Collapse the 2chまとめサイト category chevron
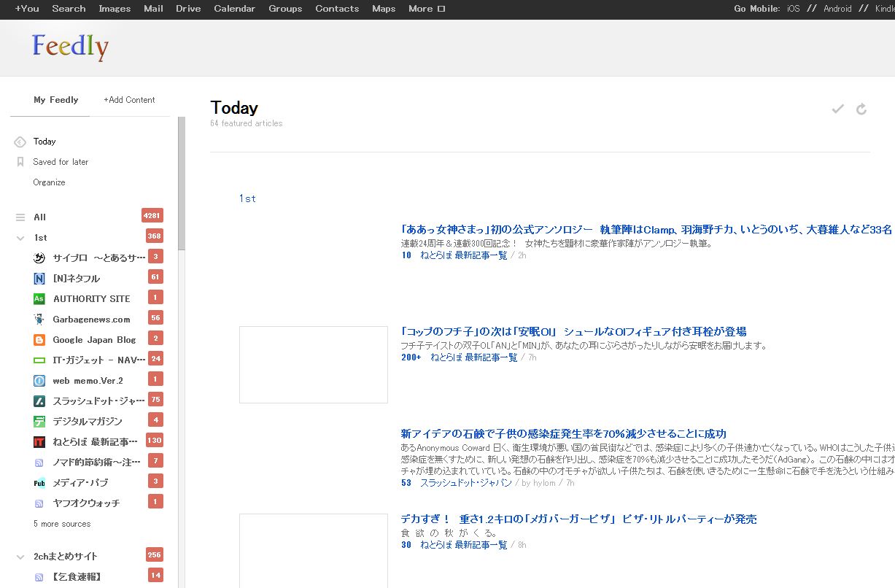This screenshot has height=588, width=895. (20, 557)
